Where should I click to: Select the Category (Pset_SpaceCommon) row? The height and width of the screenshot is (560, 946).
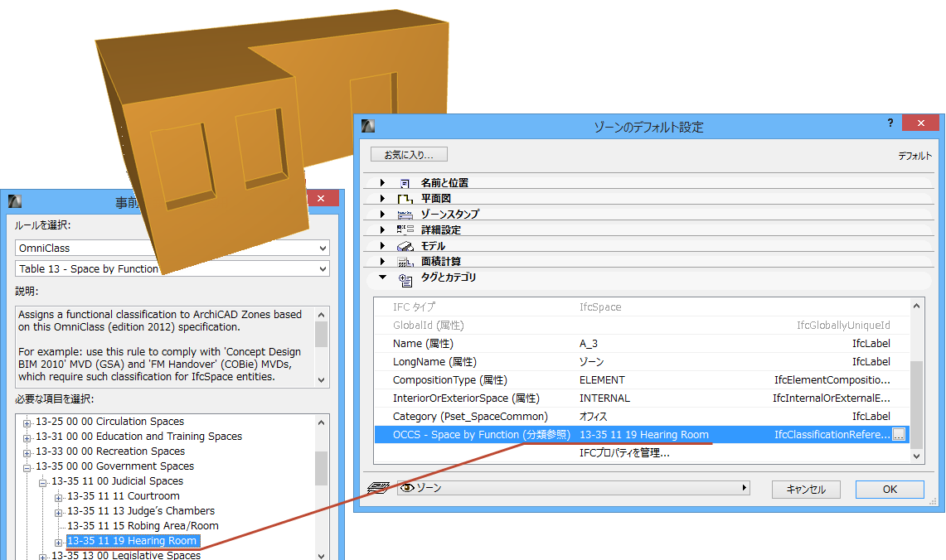642,416
